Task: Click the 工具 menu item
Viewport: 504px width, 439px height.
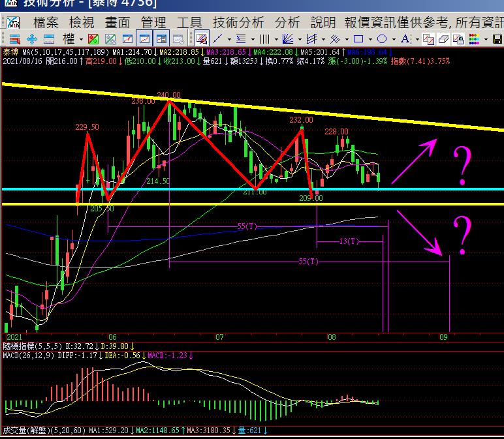Action: click(189, 22)
